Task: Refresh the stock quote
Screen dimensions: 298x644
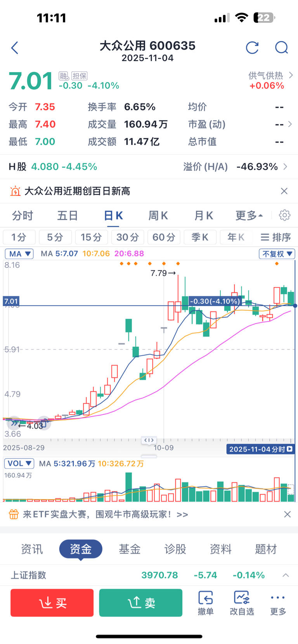Action: pyautogui.click(x=252, y=48)
